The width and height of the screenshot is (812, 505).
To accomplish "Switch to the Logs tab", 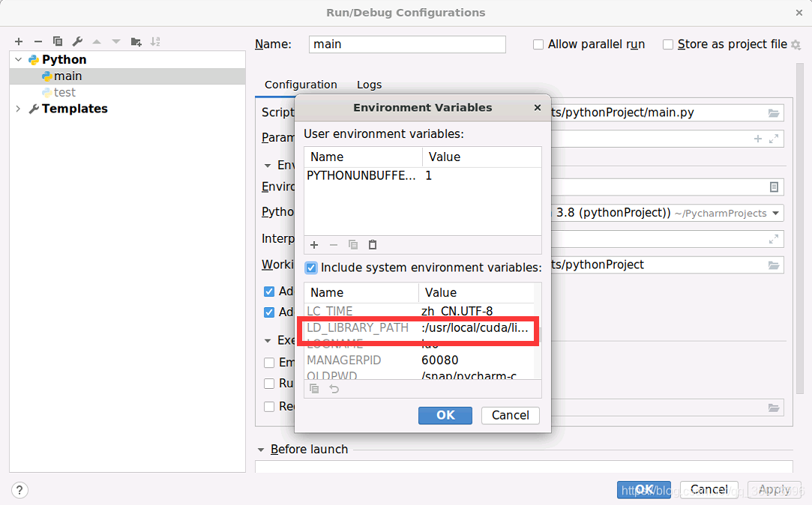I will [x=369, y=85].
